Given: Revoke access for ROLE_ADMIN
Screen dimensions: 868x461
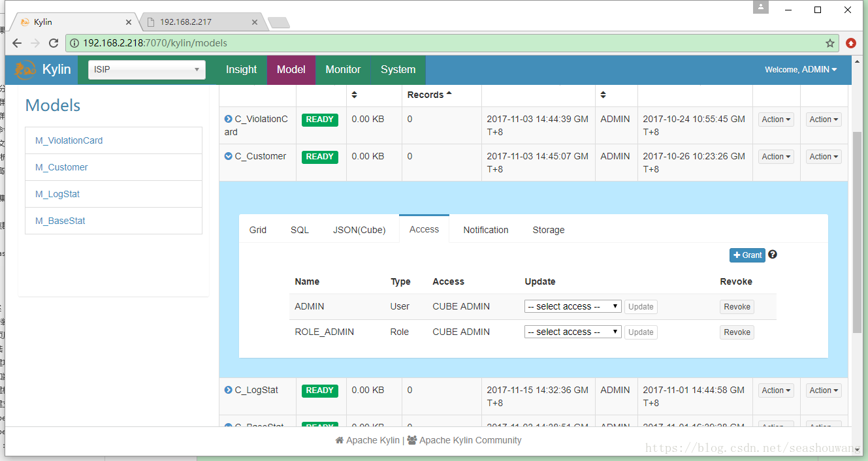Looking at the screenshot, I should pos(737,332).
